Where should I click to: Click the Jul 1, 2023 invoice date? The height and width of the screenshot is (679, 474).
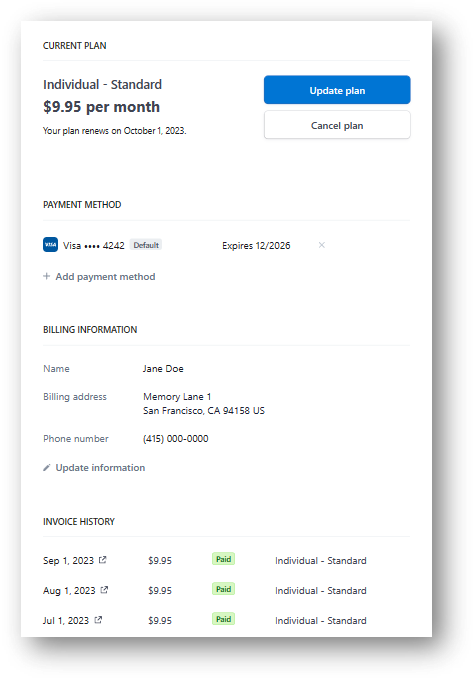click(66, 621)
